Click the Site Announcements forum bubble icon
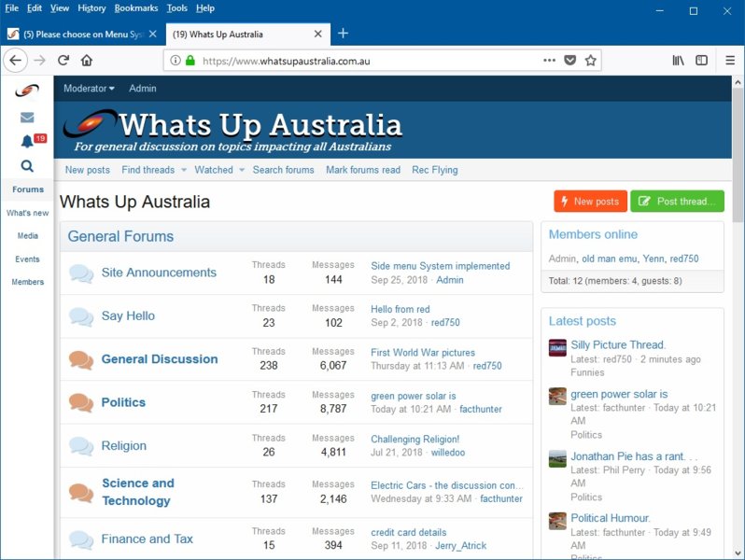Screen dimensions: 745x560 click(81, 273)
